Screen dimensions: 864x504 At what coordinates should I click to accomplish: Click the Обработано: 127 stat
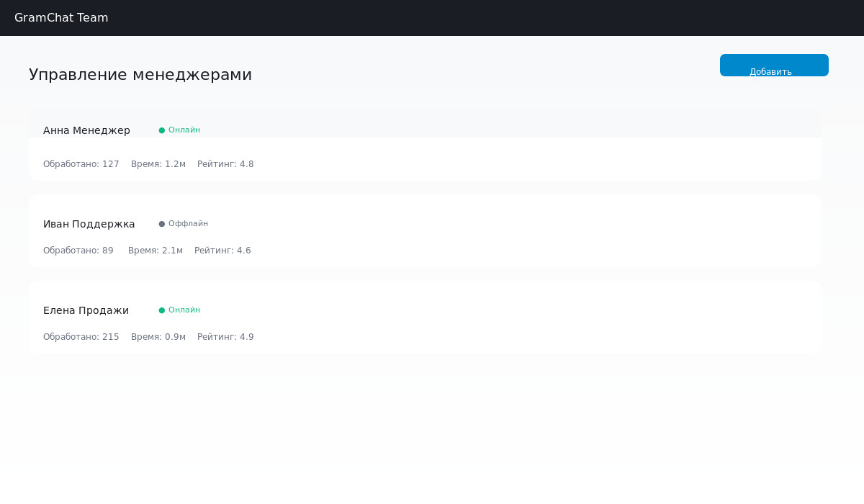click(x=81, y=164)
